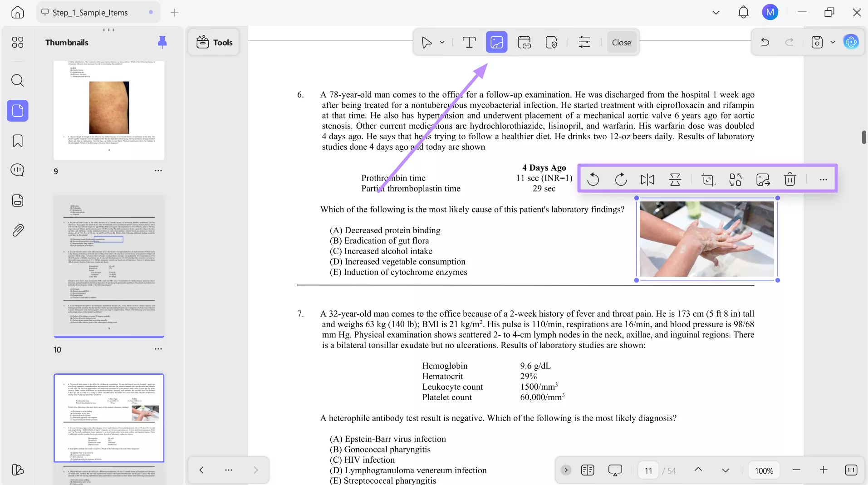Undo the last edit

pyautogui.click(x=765, y=42)
